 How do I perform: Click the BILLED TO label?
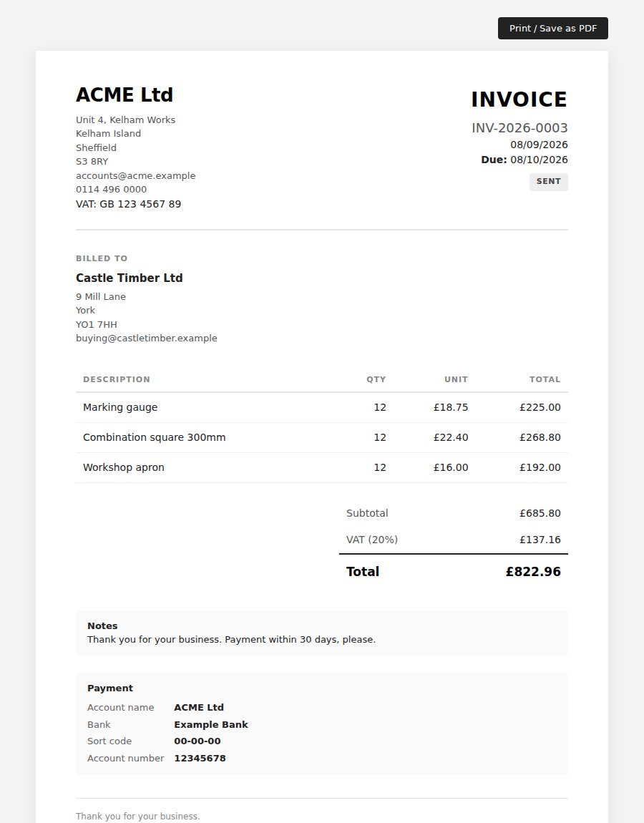102,258
